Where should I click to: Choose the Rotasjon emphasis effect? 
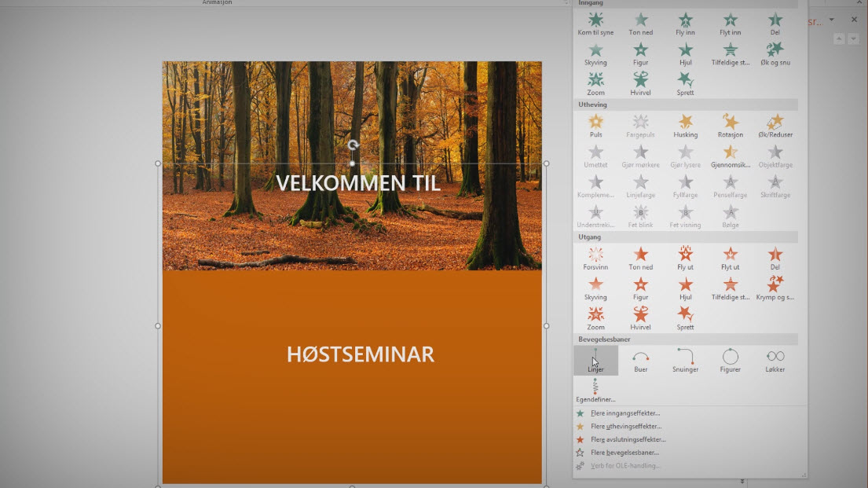(x=731, y=127)
